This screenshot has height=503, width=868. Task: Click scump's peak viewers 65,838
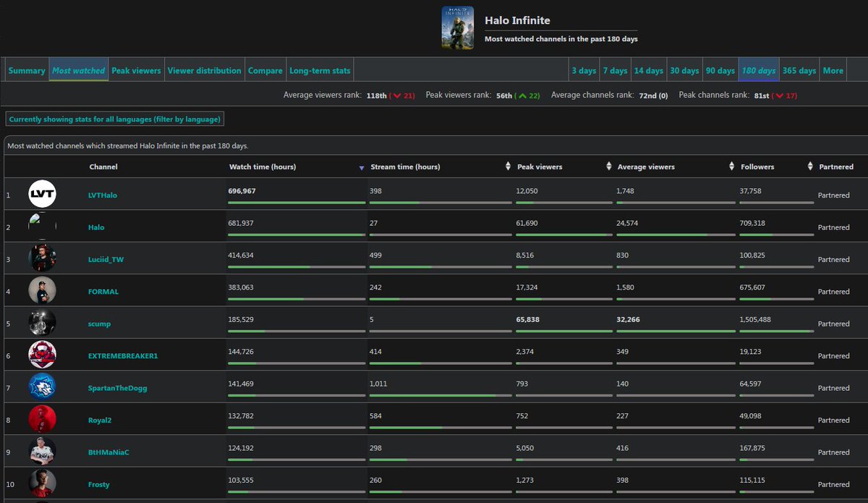click(x=528, y=319)
